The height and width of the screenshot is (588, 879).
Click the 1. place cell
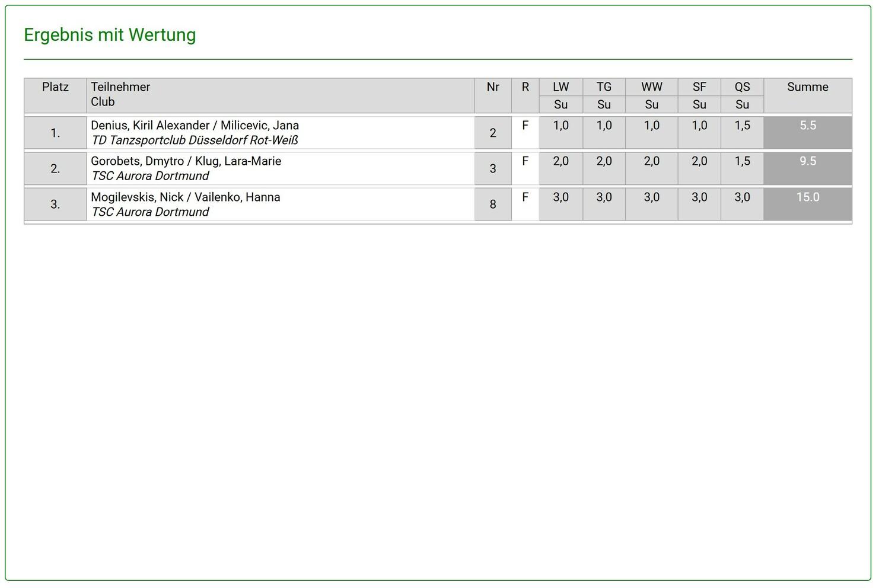(55, 133)
